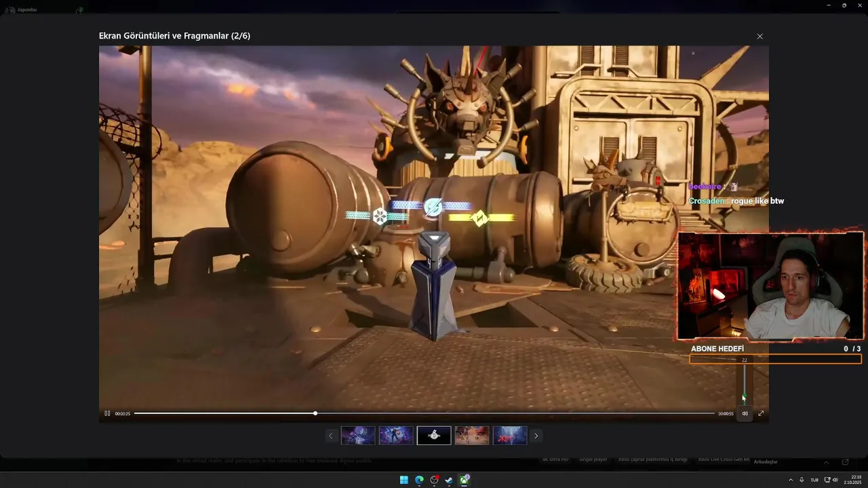Show previous media thumbnails with left arrow
Image resolution: width=868 pixels, height=488 pixels.
pos(331,436)
